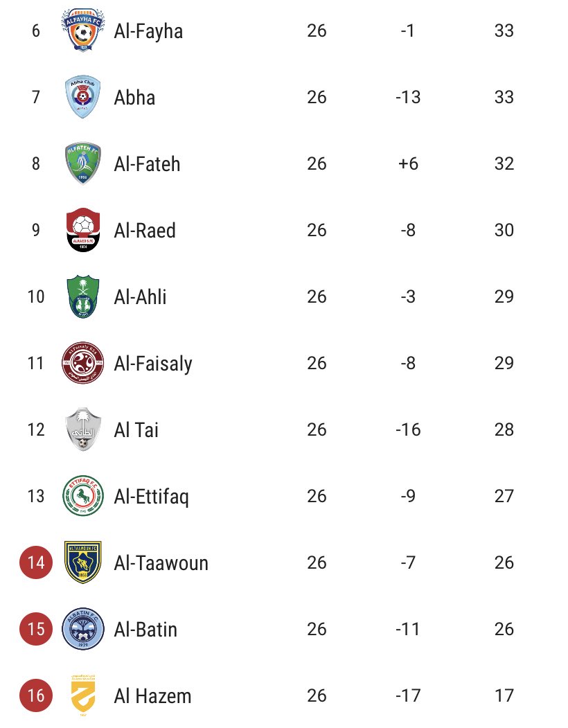Click the yellow Al Hazem logo
Image resolution: width=568 pixels, height=728 pixels.
pos(82,695)
